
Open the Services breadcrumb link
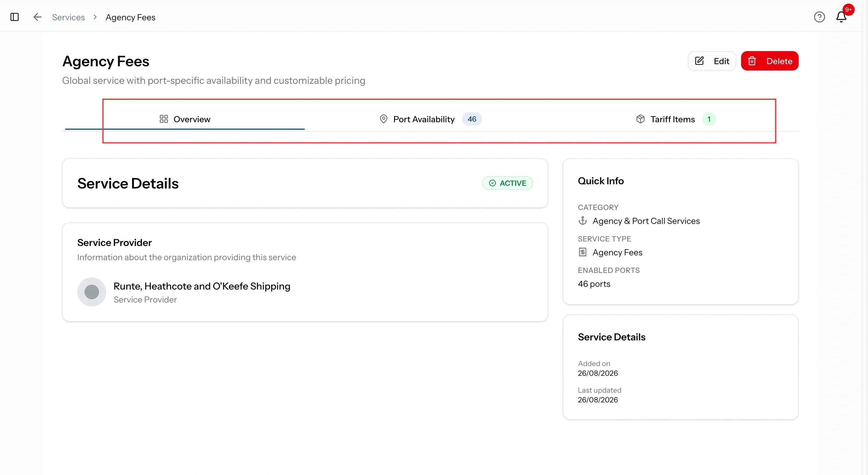pos(68,18)
